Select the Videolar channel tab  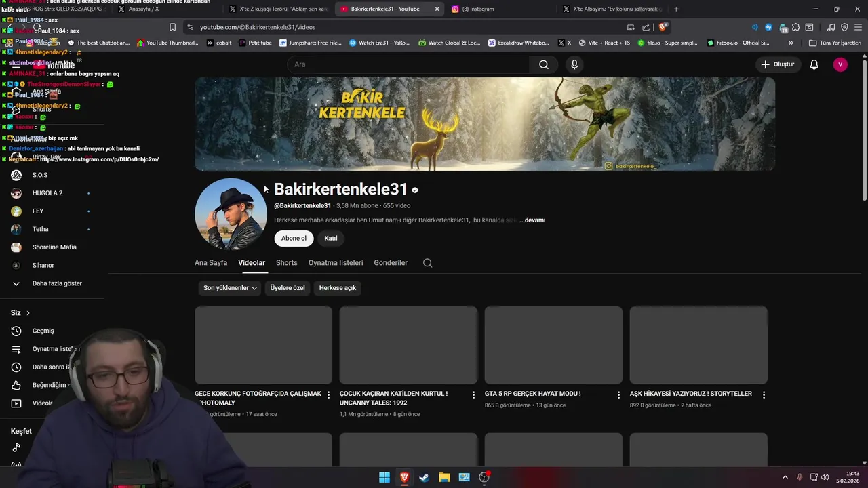point(252,263)
